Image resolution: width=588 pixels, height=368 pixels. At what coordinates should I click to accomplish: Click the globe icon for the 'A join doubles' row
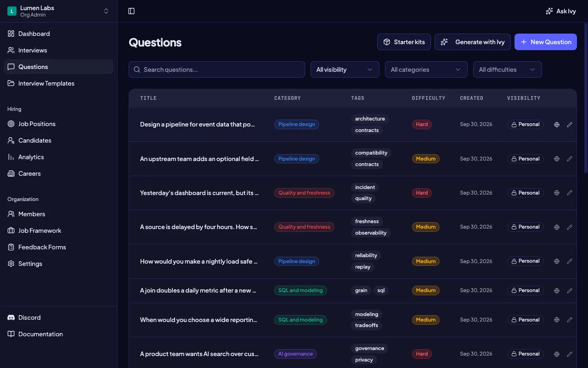pos(557,290)
